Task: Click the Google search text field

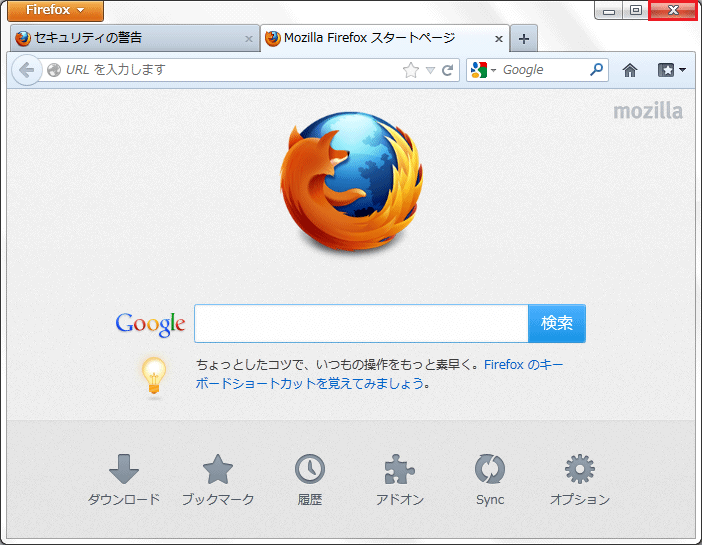Action: (361, 324)
